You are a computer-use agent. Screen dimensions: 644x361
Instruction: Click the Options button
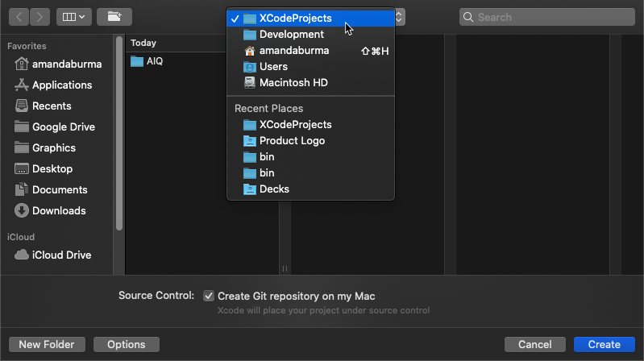coord(126,344)
